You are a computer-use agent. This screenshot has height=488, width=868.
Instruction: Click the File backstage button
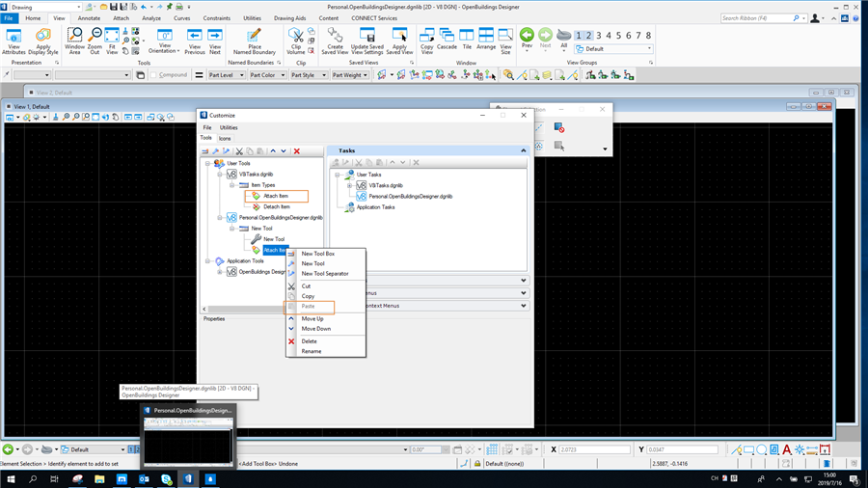(x=9, y=18)
